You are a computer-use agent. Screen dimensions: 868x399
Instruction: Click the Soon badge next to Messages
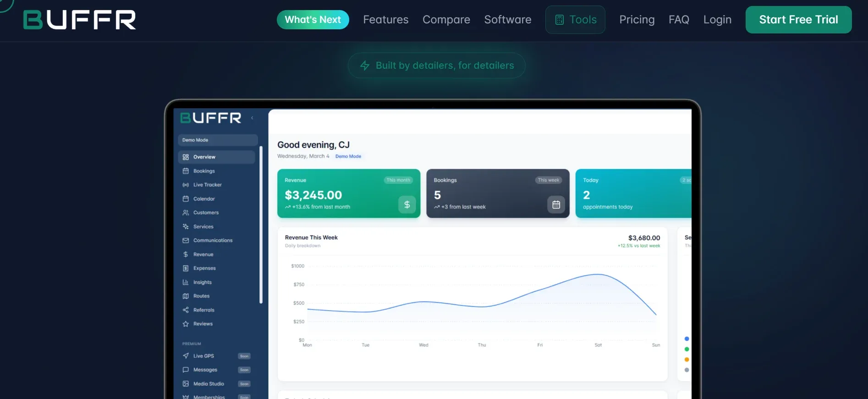244,370
